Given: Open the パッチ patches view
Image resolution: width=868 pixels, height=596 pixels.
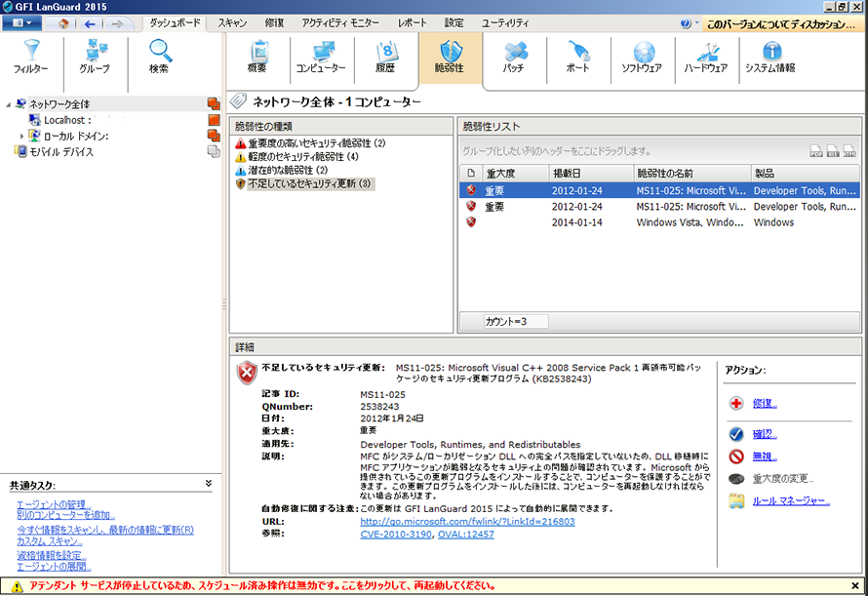Looking at the screenshot, I should click(x=514, y=57).
